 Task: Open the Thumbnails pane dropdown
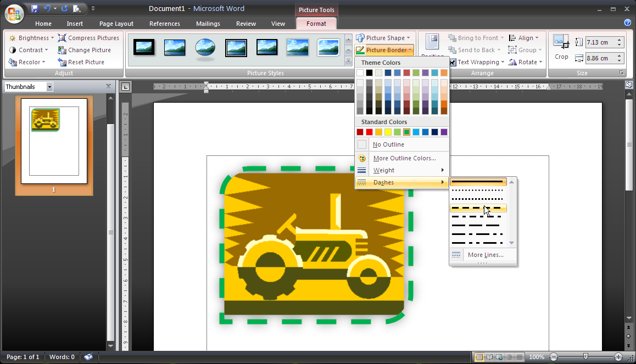[x=49, y=86]
